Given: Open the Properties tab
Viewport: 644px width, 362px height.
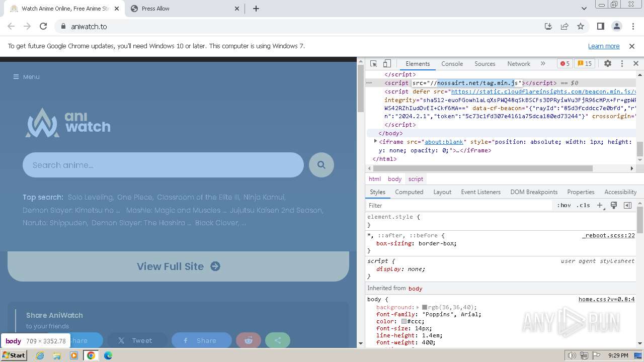Looking at the screenshot, I should tap(581, 192).
